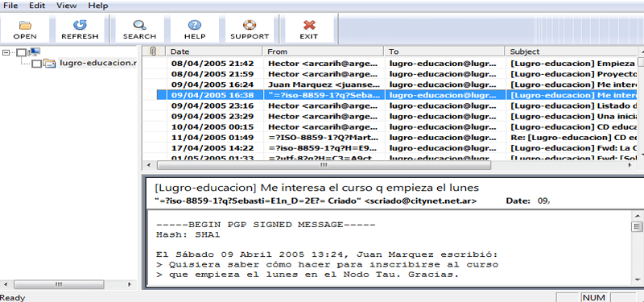Sort emails by To column
The width and height of the screenshot is (644, 302).
pos(444,52)
